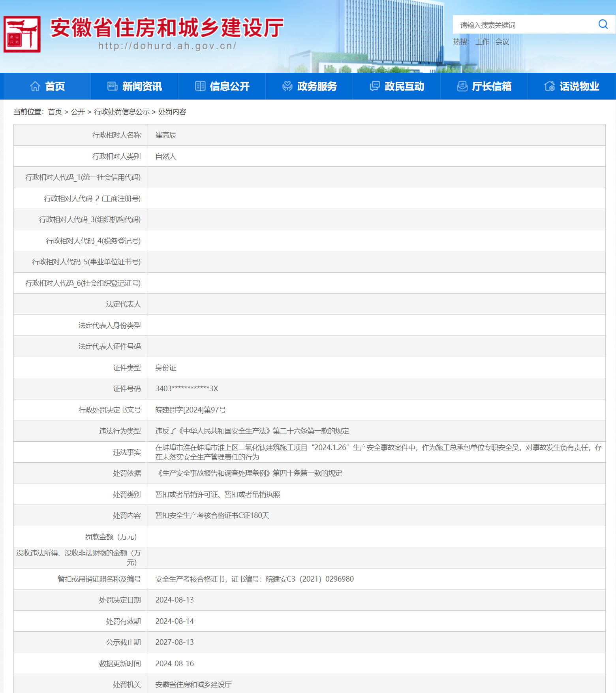This screenshot has height=693, width=616.
Task: Select the 违法行为类型 value text
Action: pyautogui.click(x=252, y=431)
